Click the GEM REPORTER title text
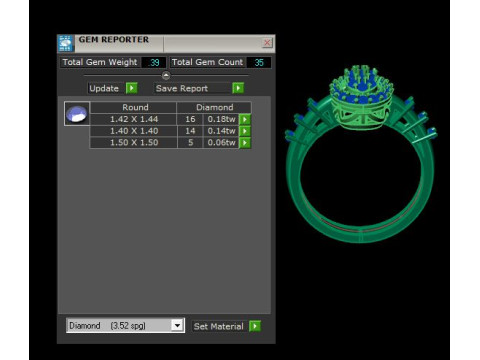The width and height of the screenshot is (480, 360). pyautogui.click(x=114, y=39)
